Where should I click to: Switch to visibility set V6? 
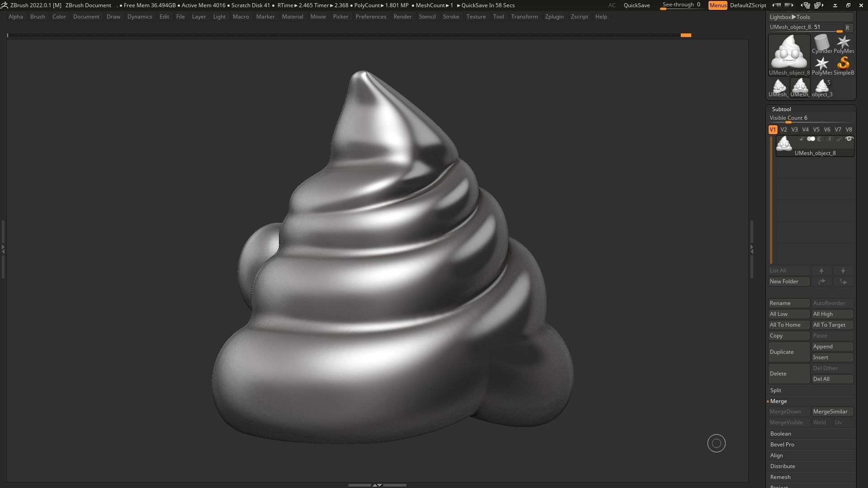point(827,130)
